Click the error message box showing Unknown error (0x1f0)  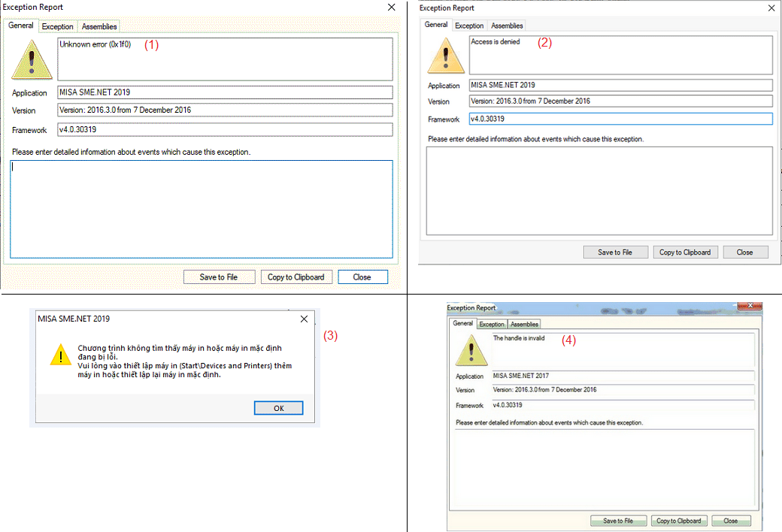coord(225,59)
